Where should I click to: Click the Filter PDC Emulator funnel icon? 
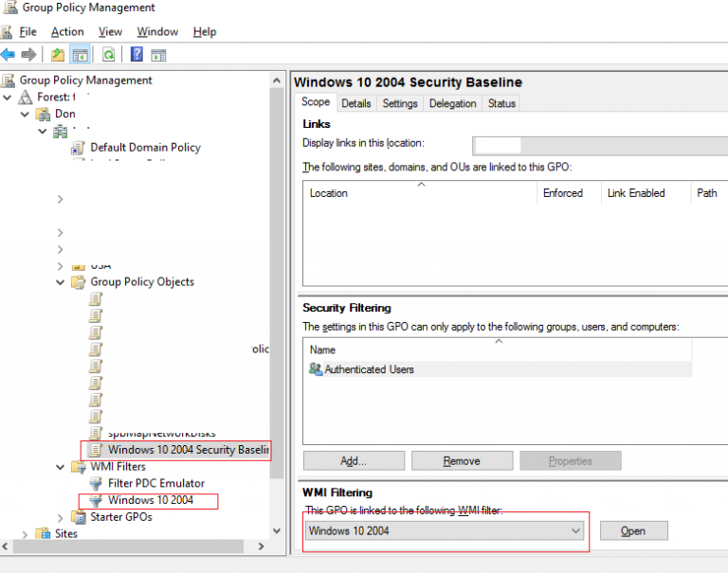pos(96,484)
